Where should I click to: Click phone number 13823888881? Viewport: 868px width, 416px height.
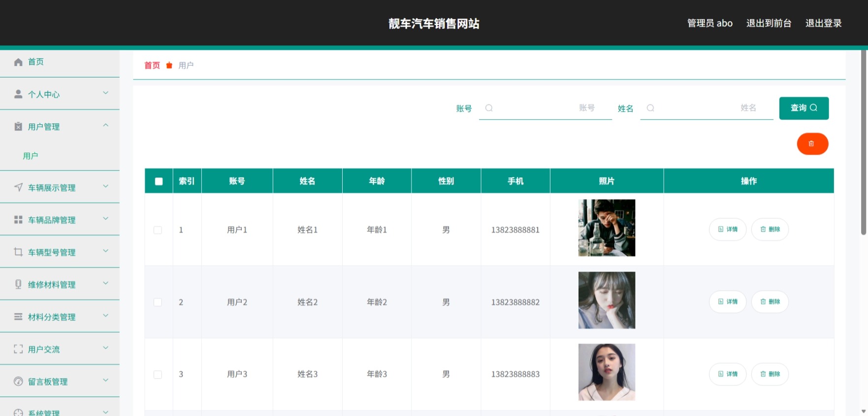click(x=515, y=230)
